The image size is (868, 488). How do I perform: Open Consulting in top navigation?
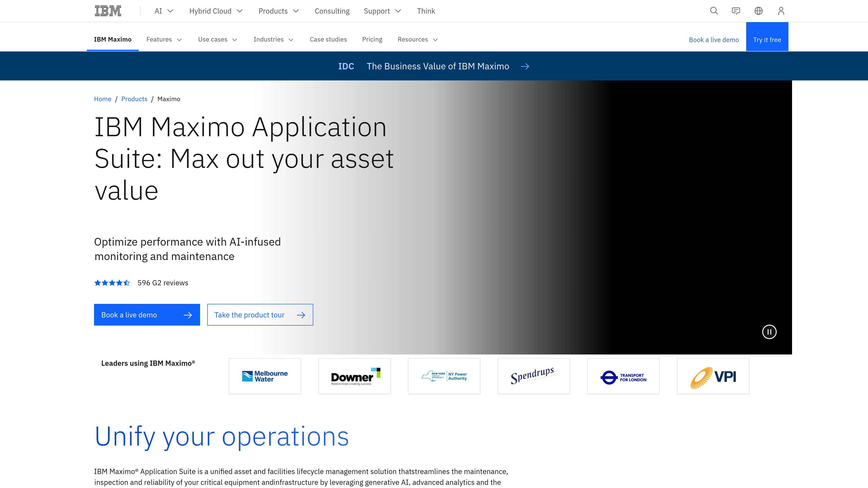332,11
